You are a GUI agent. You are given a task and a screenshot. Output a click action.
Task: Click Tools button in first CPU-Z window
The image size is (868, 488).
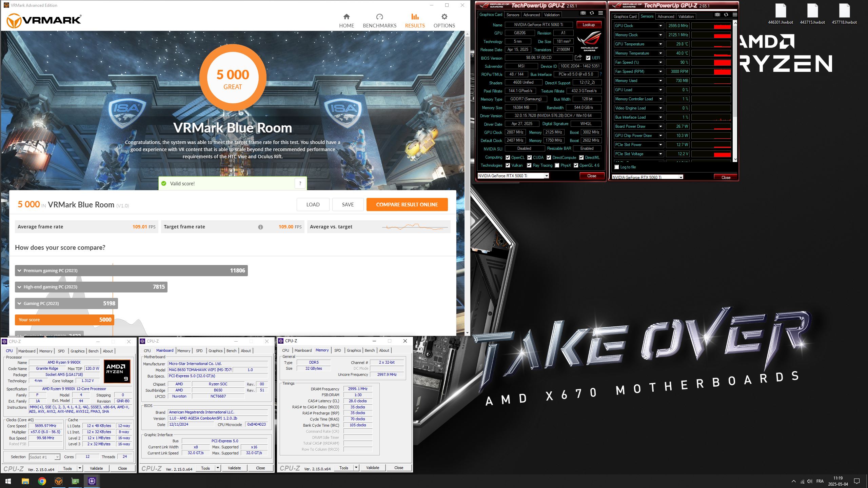click(67, 469)
